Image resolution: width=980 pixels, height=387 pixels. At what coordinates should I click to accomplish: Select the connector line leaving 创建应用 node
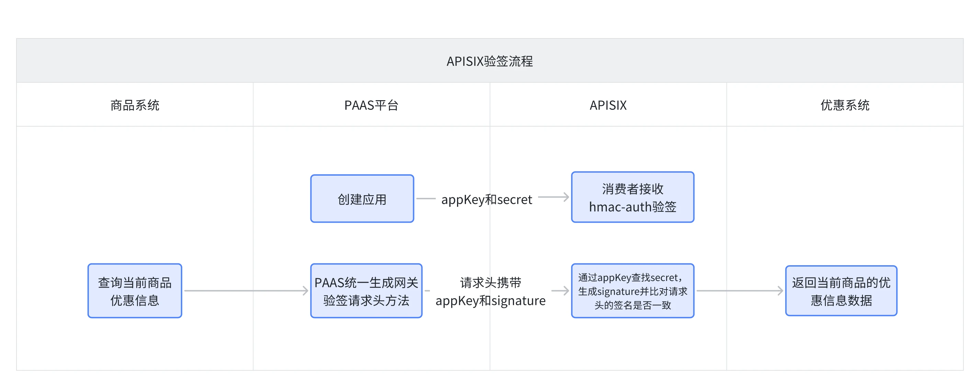click(426, 198)
